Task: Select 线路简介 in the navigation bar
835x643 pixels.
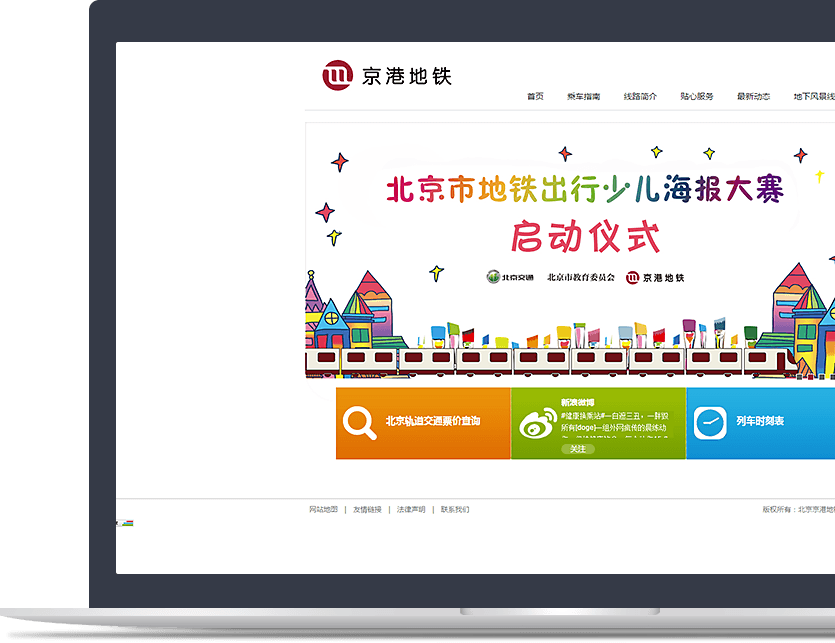Action: [x=640, y=97]
